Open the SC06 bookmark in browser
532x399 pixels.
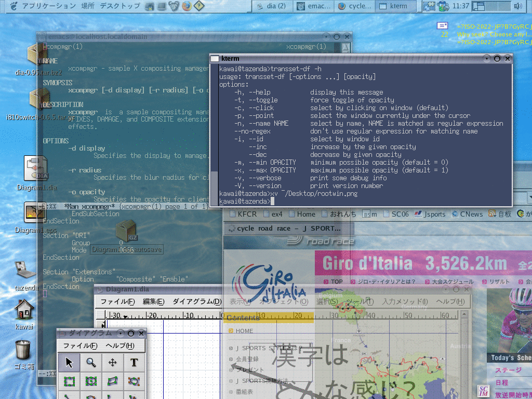pos(396,214)
